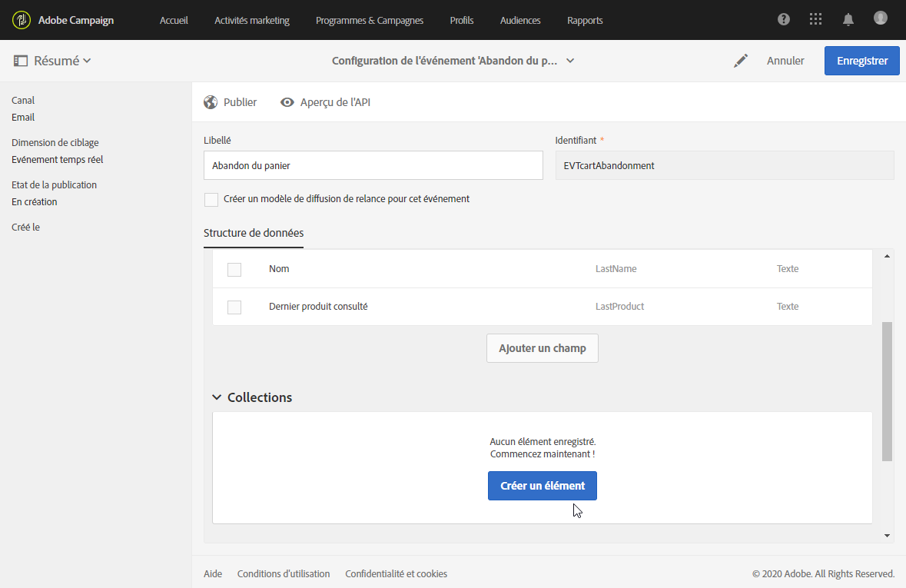Click the Adobe Campaign title text
This screenshot has height=588, width=906.
76,20
